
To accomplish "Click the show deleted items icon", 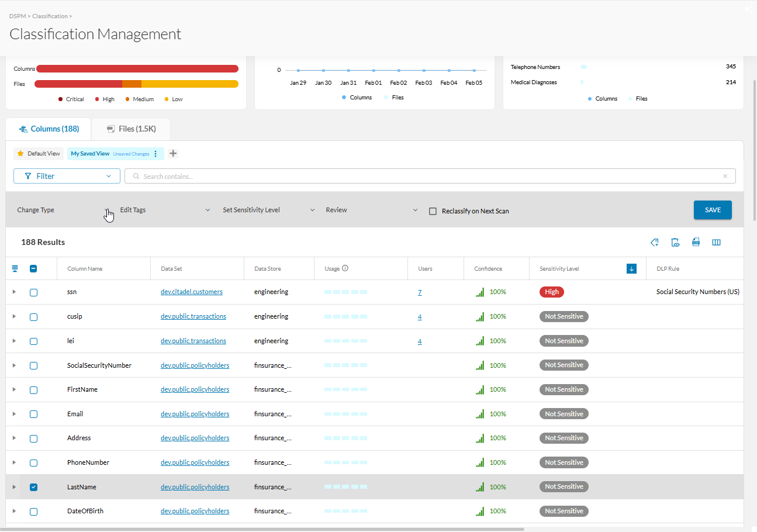I will point(675,243).
